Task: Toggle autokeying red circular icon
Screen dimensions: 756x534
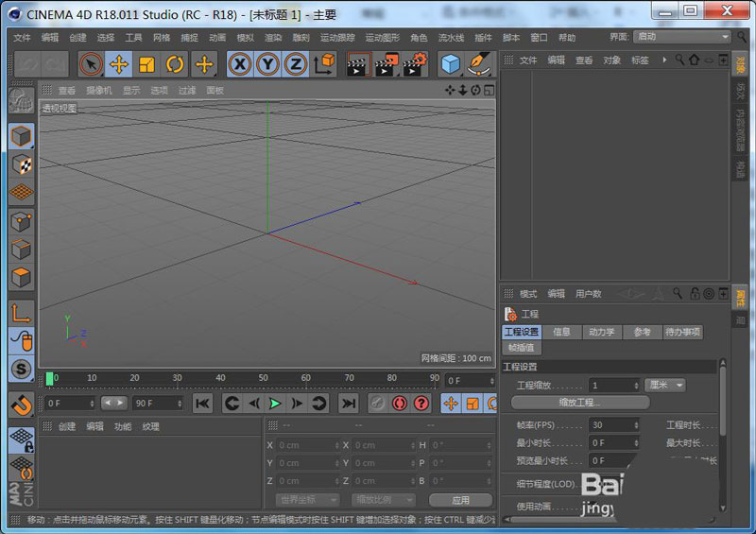Action: 399,404
